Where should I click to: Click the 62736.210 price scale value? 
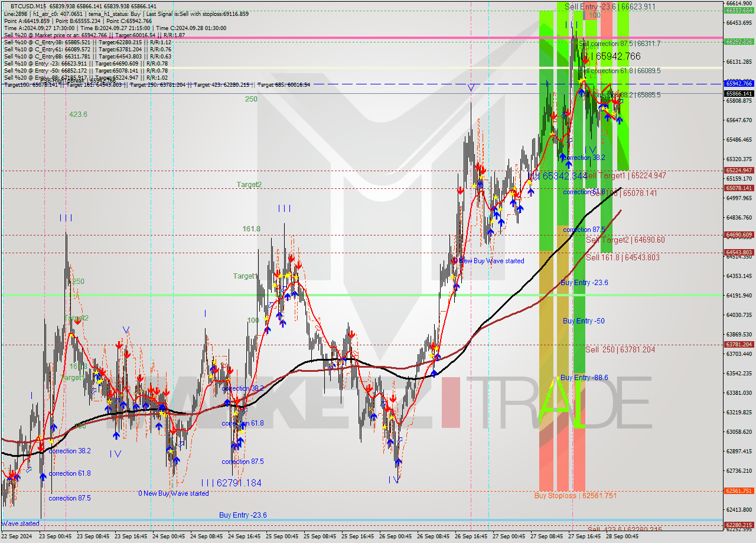pos(739,470)
